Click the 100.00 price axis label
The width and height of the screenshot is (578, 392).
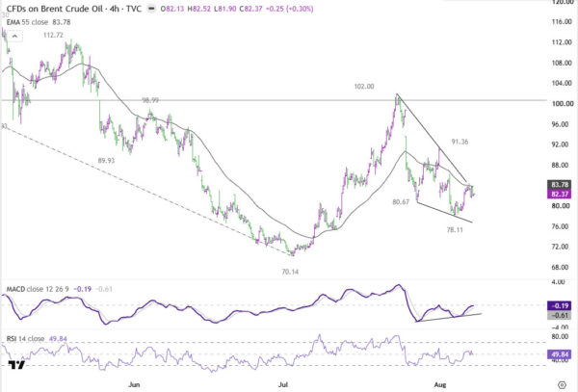coord(562,104)
